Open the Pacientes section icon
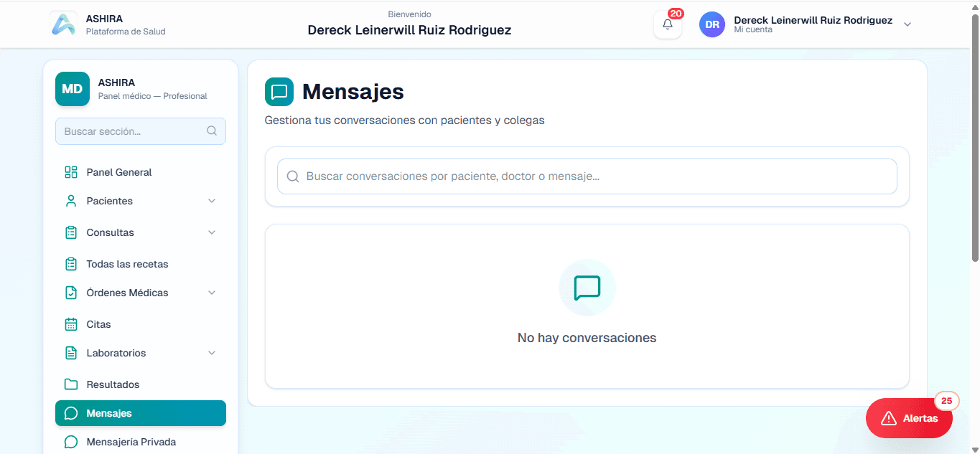Screen dimensions: 980x454 pos(71,201)
